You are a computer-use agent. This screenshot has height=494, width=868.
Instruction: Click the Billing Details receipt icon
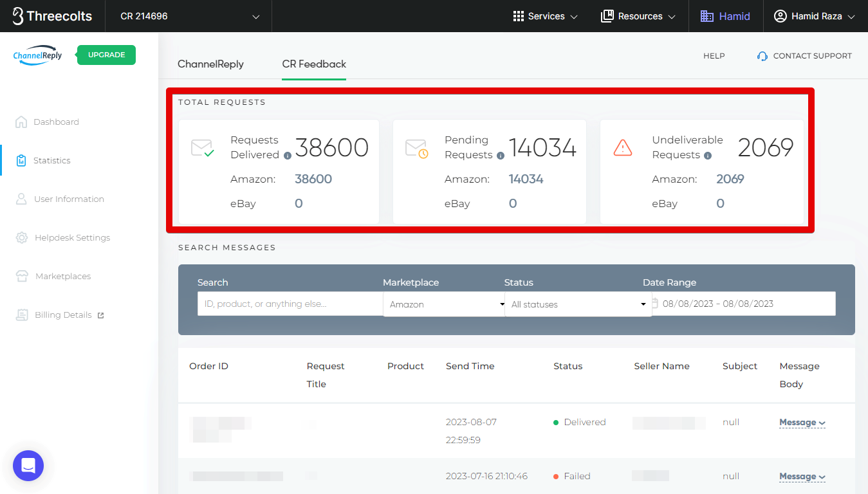click(23, 315)
